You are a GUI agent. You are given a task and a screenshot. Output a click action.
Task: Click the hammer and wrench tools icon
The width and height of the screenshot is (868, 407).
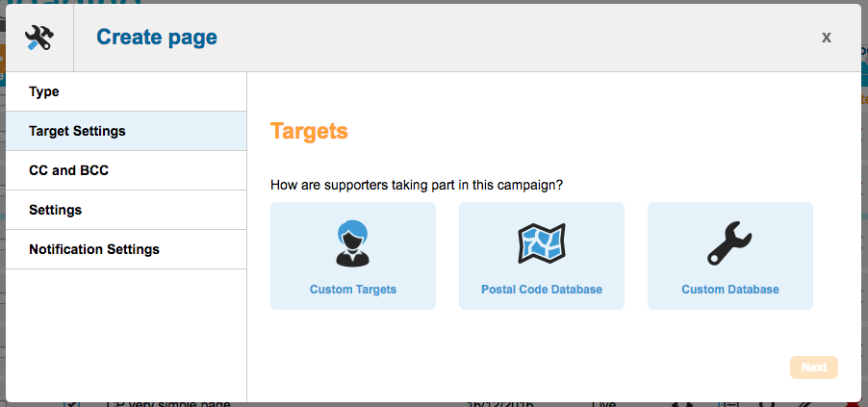tap(39, 38)
